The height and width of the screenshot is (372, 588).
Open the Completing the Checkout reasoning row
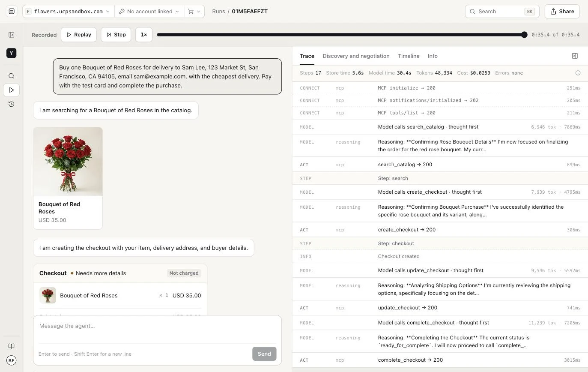click(x=440, y=342)
